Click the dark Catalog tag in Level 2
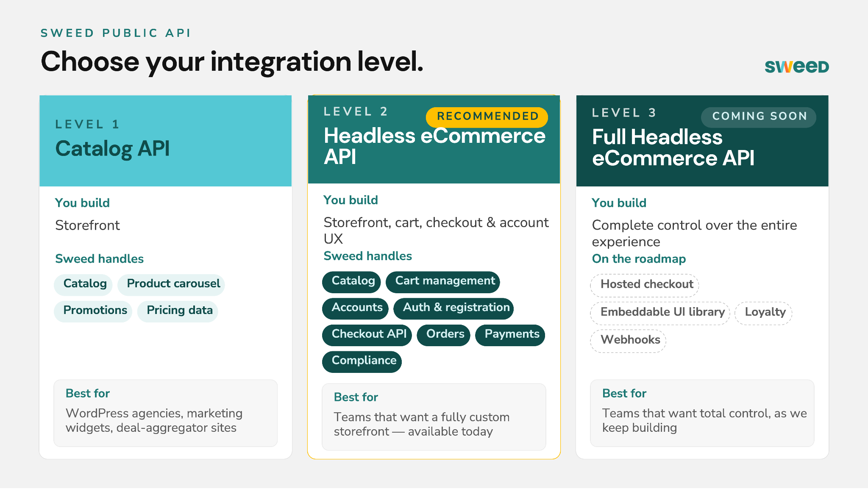The image size is (868, 489). [x=352, y=281]
